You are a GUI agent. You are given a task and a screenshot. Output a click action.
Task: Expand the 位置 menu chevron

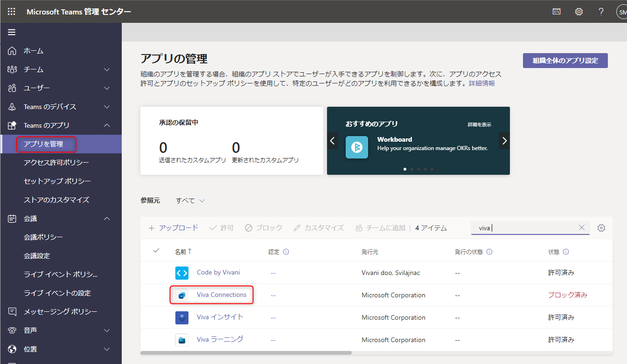point(107,349)
